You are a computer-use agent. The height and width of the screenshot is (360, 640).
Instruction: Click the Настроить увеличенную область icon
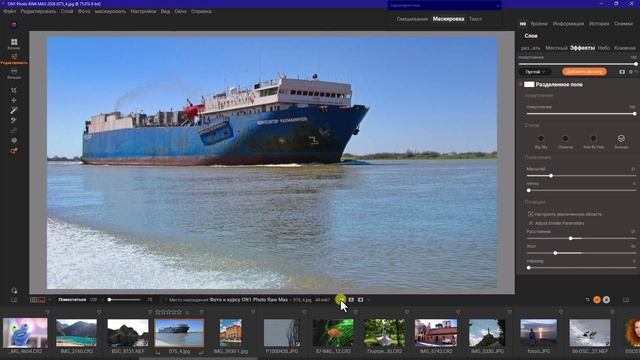pos(531,214)
